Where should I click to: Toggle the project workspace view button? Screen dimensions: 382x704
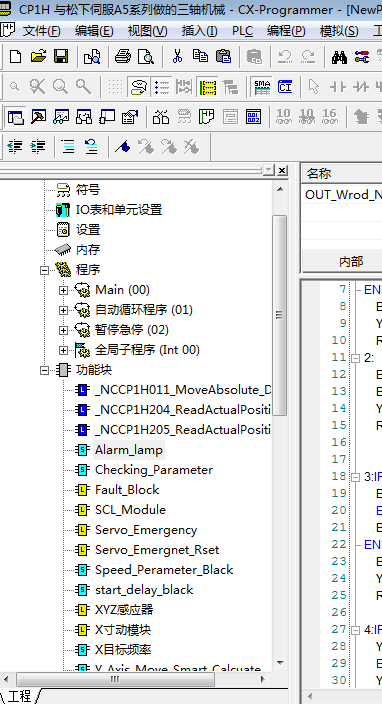tap(16, 117)
